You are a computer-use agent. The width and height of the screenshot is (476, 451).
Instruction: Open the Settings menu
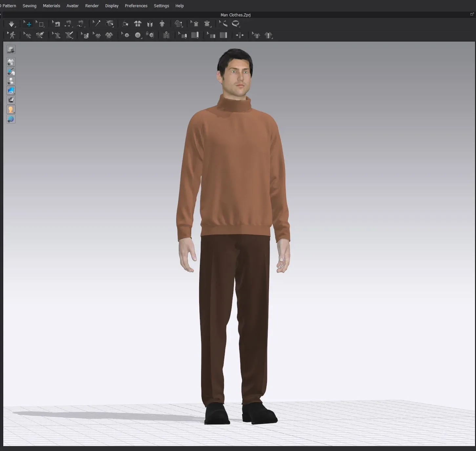[x=161, y=6]
